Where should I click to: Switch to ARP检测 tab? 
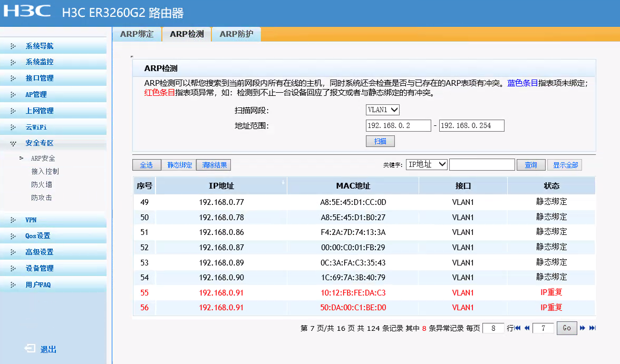tap(187, 34)
